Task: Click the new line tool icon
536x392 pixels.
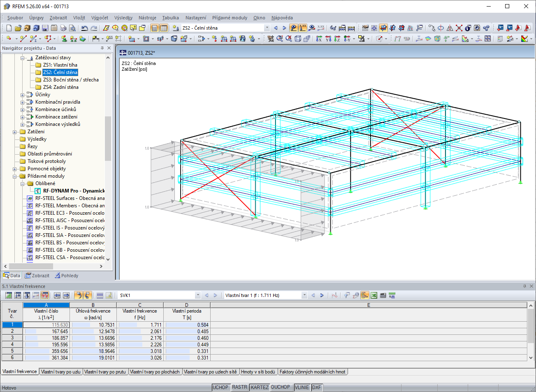Action: point(23,39)
